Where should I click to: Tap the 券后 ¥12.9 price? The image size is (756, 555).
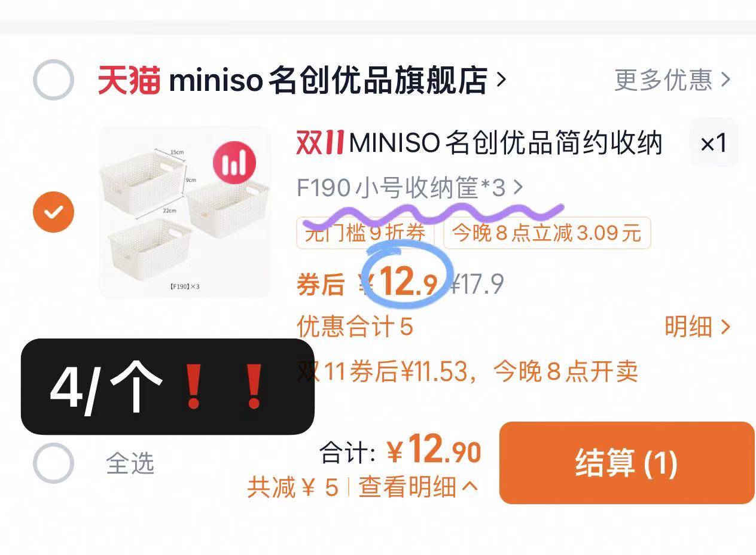tap(368, 282)
